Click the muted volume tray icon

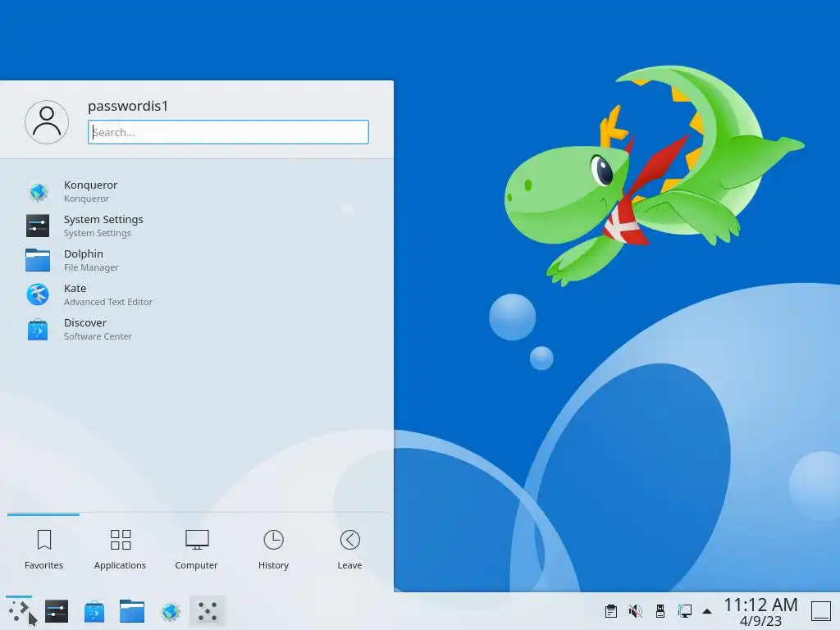click(636, 611)
